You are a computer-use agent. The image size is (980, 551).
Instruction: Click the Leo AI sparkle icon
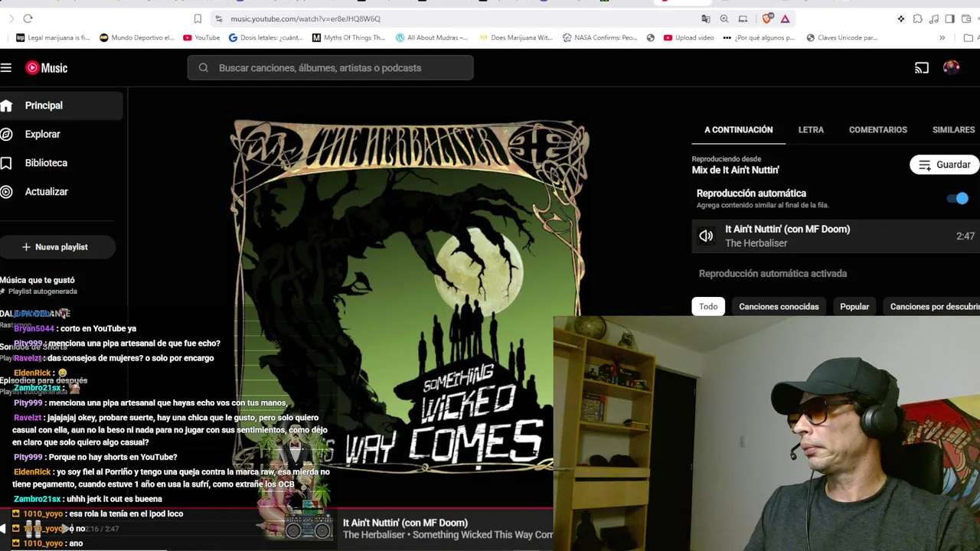point(901,18)
